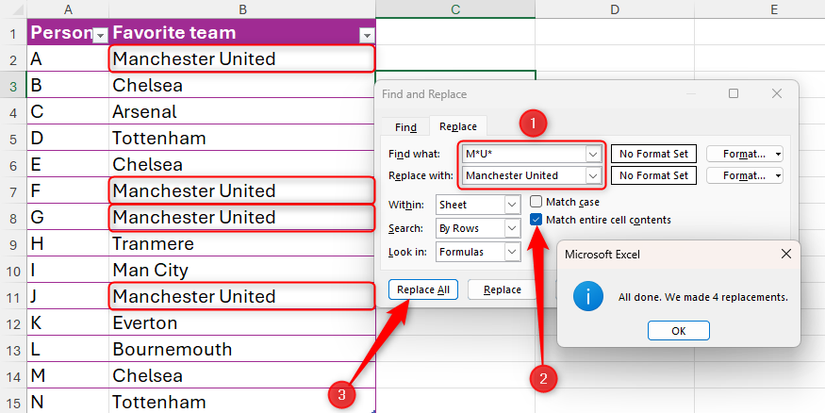Click the Find what text field
Image resolution: width=825 pixels, height=413 pixels.
tap(524, 154)
